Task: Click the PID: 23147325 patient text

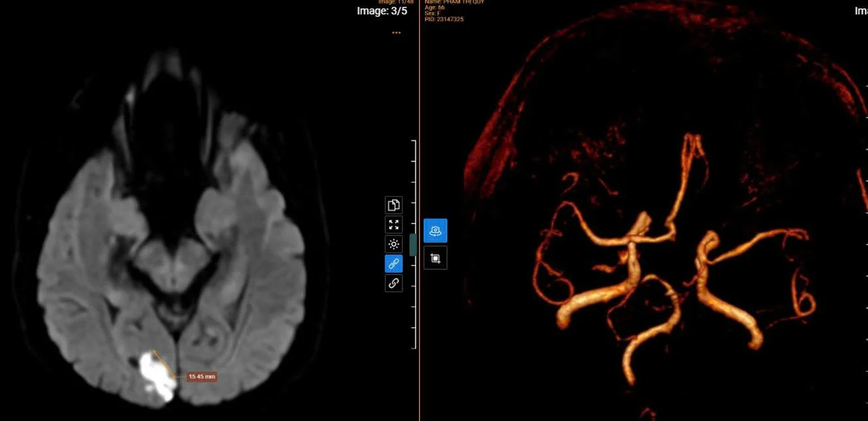Action: 444,20
